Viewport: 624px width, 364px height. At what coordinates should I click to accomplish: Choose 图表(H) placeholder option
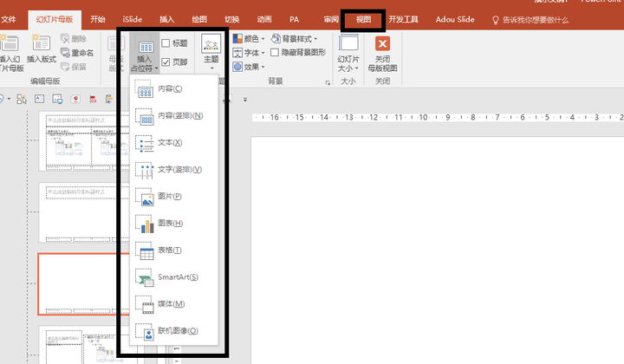[x=174, y=224]
